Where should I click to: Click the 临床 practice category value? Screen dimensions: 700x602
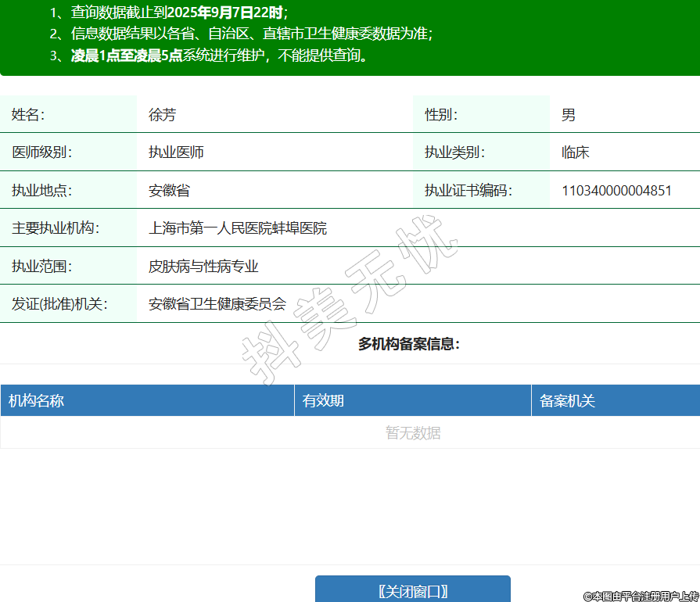575,152
